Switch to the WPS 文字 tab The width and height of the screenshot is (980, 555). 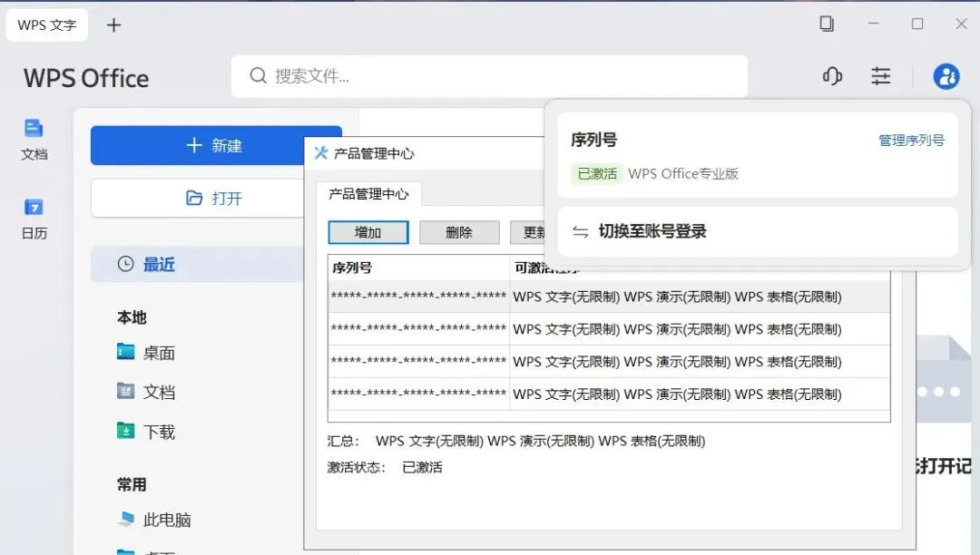pyautogui.click(x=47, y=25)
